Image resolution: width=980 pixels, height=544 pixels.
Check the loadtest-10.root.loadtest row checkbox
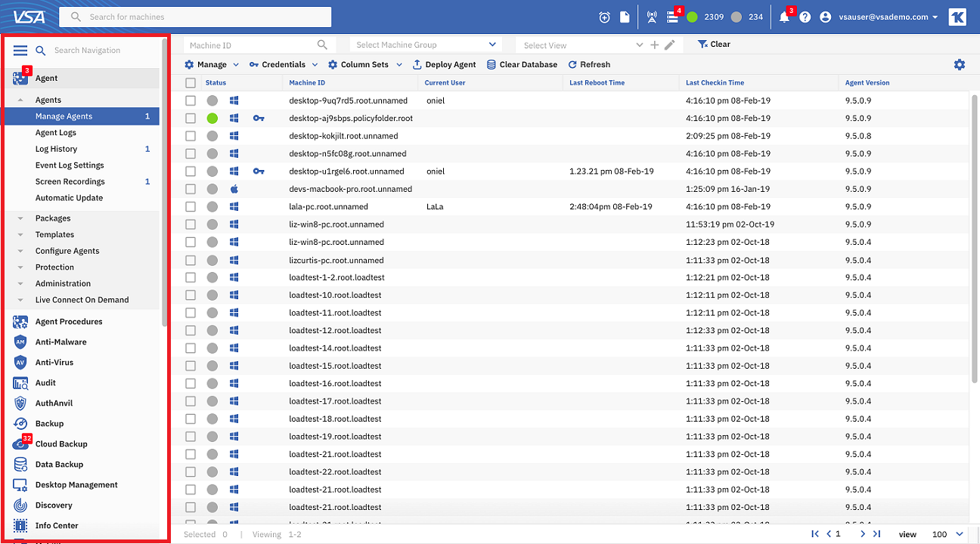tap(191, 295)
